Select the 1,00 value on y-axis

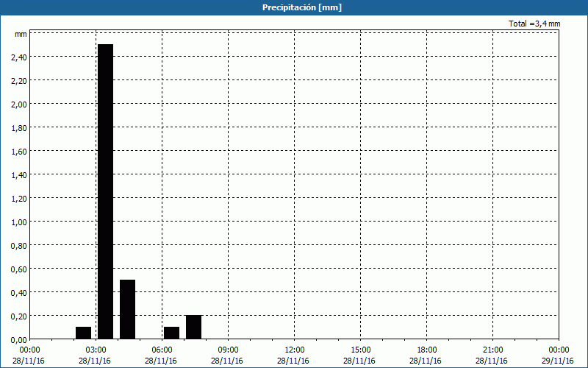(x=19, y=222)
